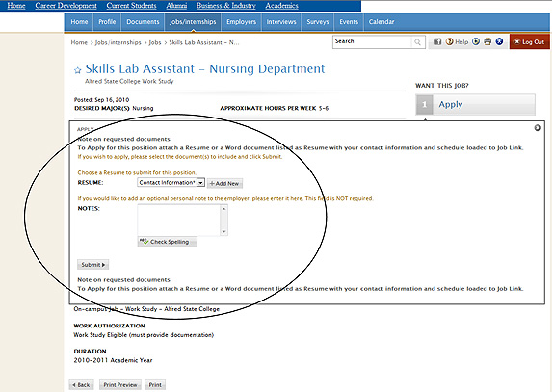The height and width of the screenshot is (392, 552).
Task: Open Print Preview
Action: [x=120, y=385]
